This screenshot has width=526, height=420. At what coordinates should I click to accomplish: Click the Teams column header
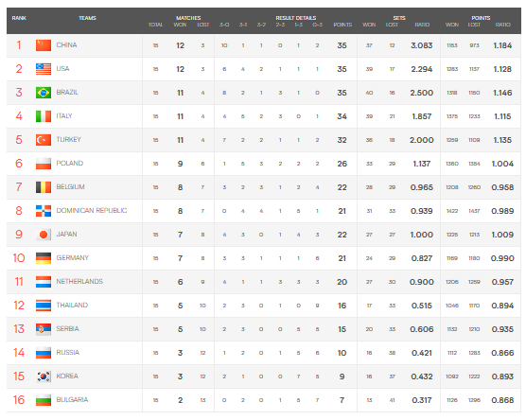pyautogui.click(x=88, y=18)
